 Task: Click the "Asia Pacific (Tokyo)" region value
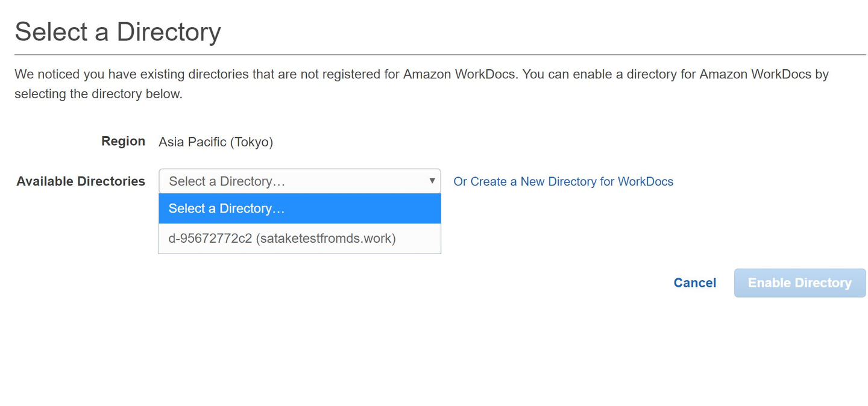[215, 142]
